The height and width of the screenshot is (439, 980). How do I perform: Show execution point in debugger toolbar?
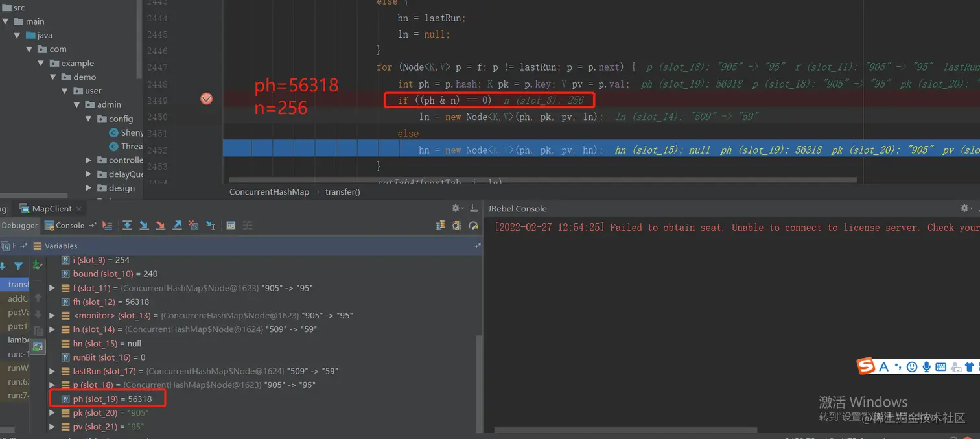(107, 225)
